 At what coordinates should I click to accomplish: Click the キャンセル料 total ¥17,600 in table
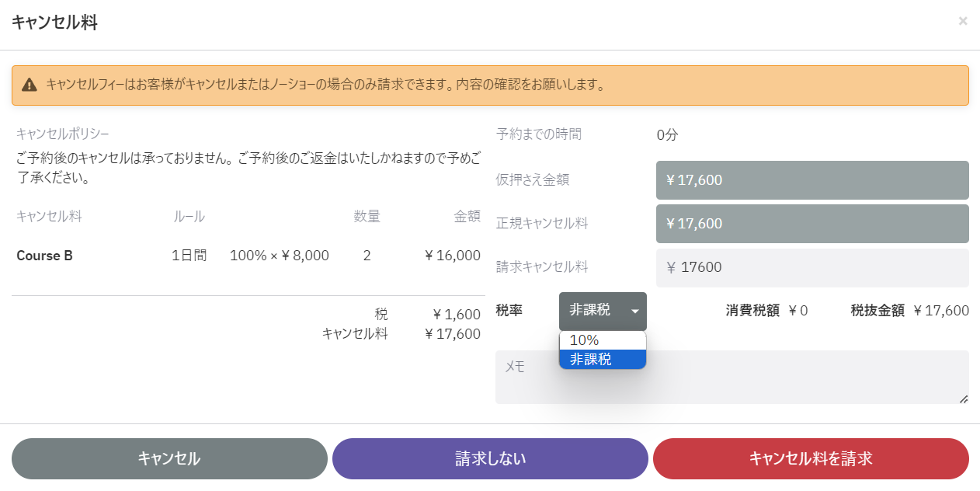point(453,334)
